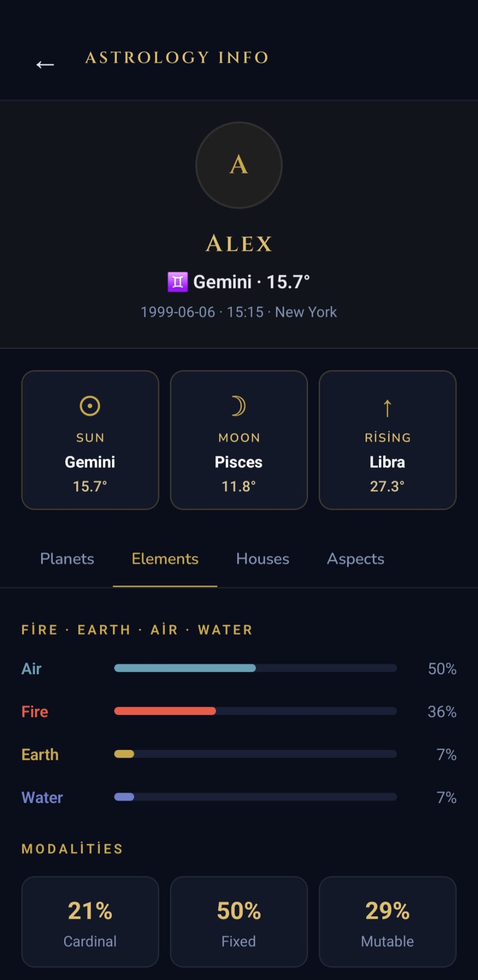Switch to the Houses tab
This screenshot has height=980, width=478.
click(263, 558)
